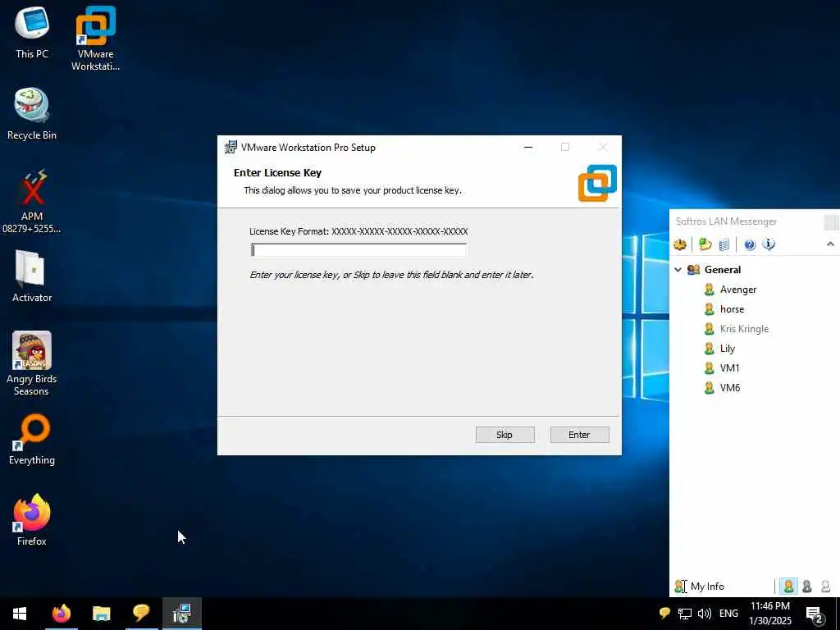The width and height of the screenshot is (840, 630).
Task: Select General group in Softros contact list
Action: click(x=723, y=269)
